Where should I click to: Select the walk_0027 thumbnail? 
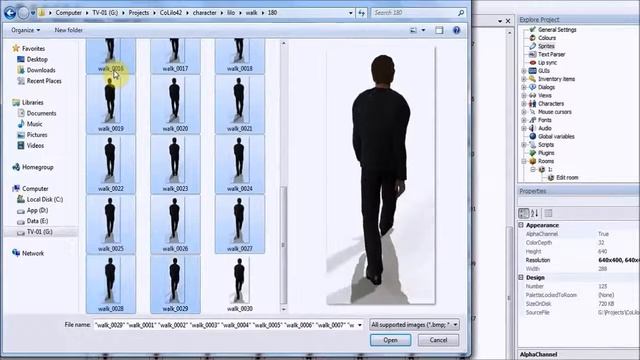click(x=240, y=224)
